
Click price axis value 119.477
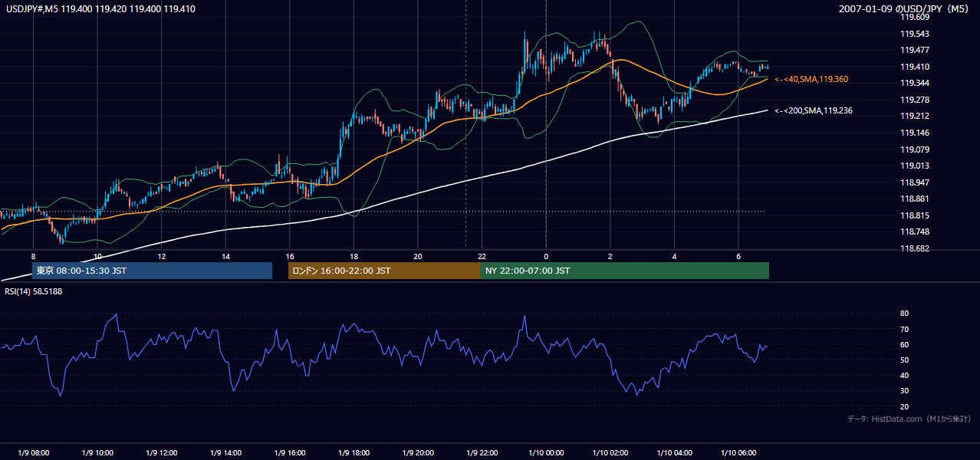point(914,50)
